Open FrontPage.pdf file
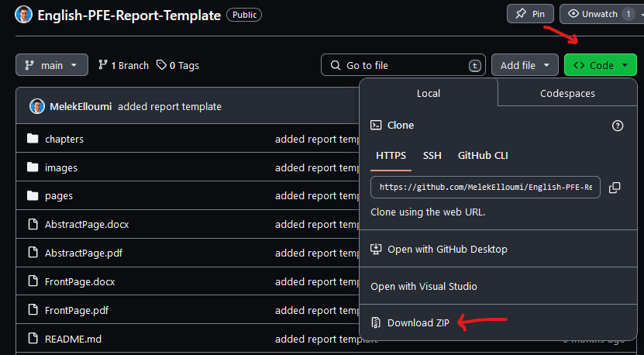The width and height of the screenshot is (644, 355). (77, 310)
